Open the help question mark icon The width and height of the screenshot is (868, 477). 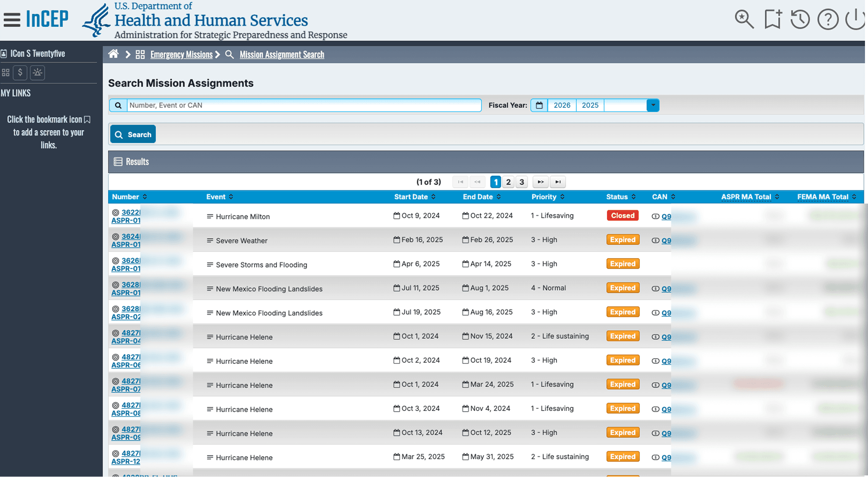(x=828, y=19)
